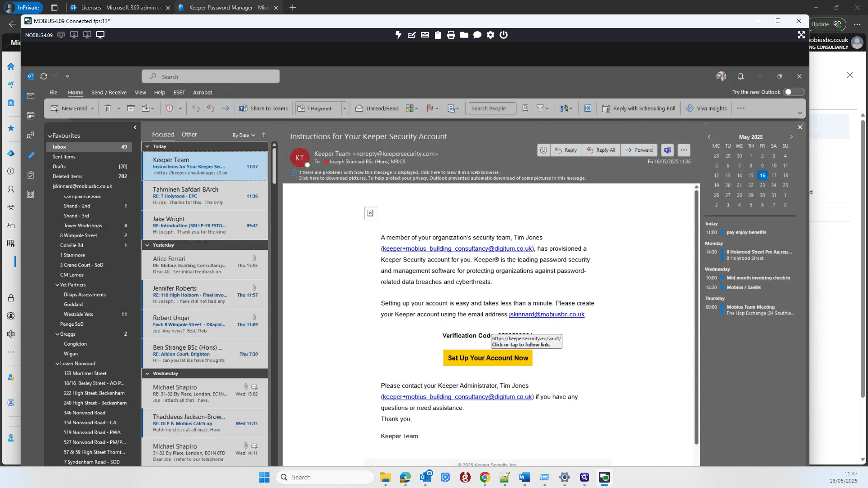Click the Teams share icon in message header

click(668, 150)
